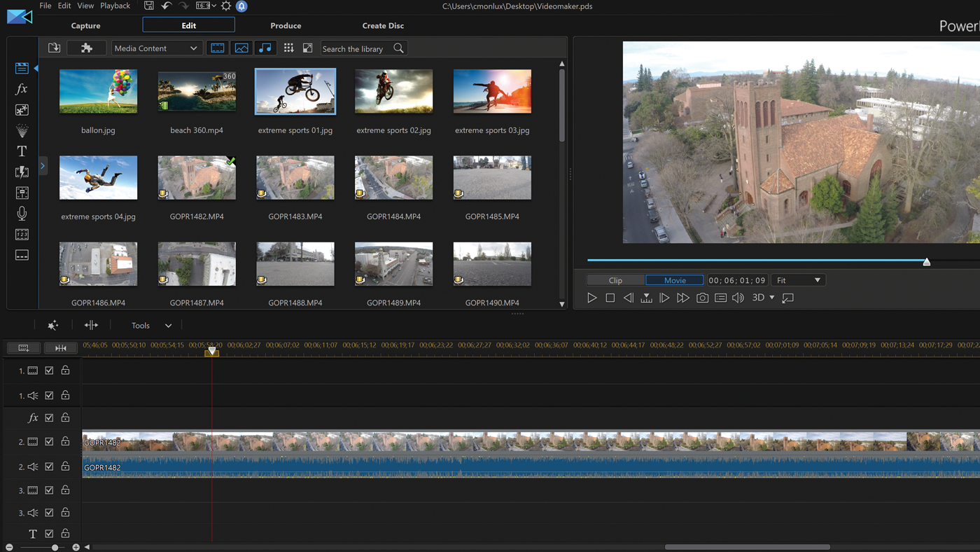Viewport: 980px width, 552px height.
Task: Open the Voice-Over Recording Room microphone icon
Action: click(x=22, y=214)
